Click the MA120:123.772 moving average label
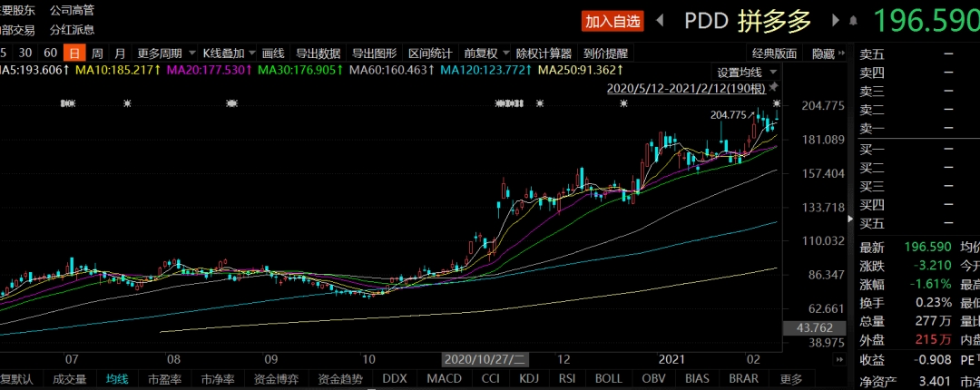 486,70
